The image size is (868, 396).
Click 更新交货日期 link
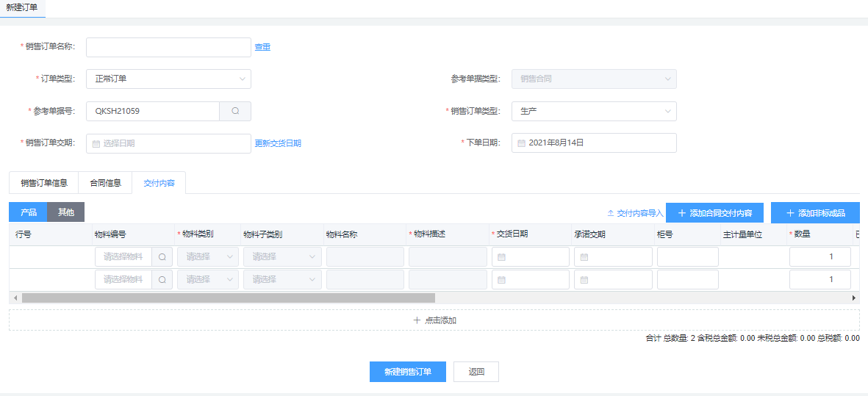pos(278,143)
